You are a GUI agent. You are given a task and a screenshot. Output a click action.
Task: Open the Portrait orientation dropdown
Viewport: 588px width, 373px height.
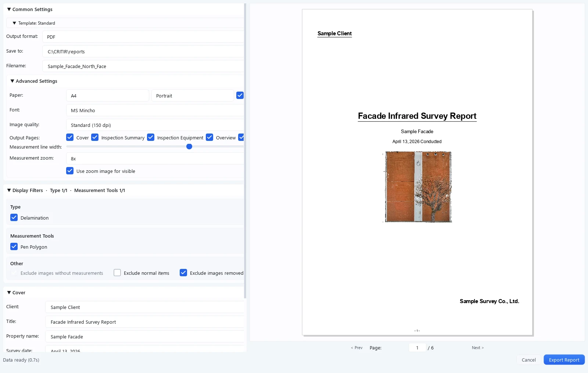(x=193, y=96)
